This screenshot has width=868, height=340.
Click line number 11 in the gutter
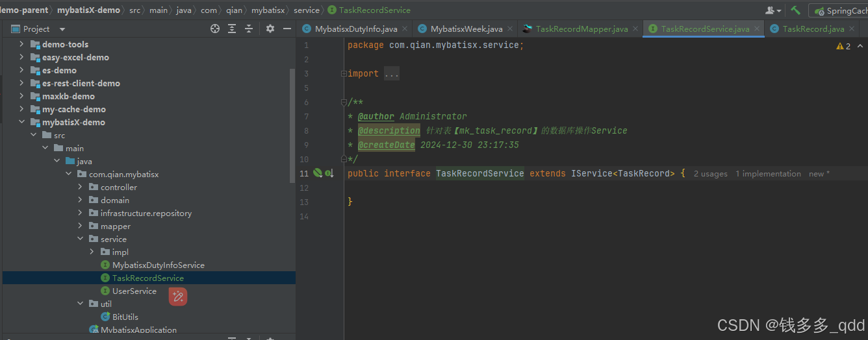tap(304, 173)
